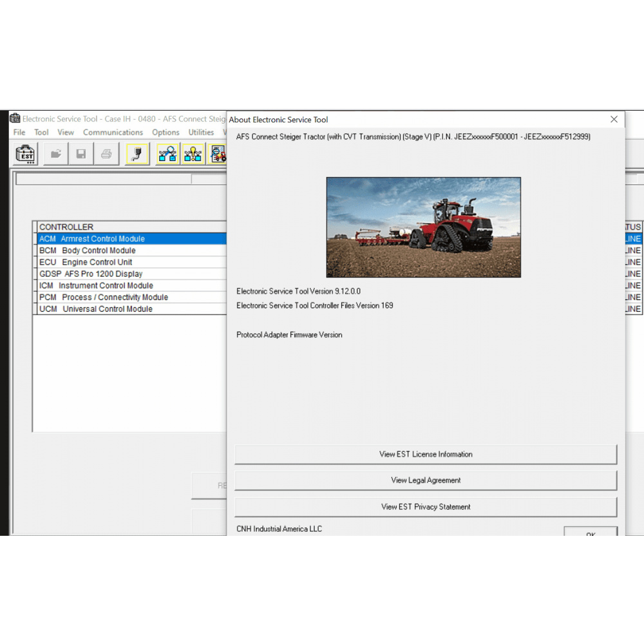This screenshot has width=644, height=644.
Task: Click View EST License Information button
Action: 426,454
